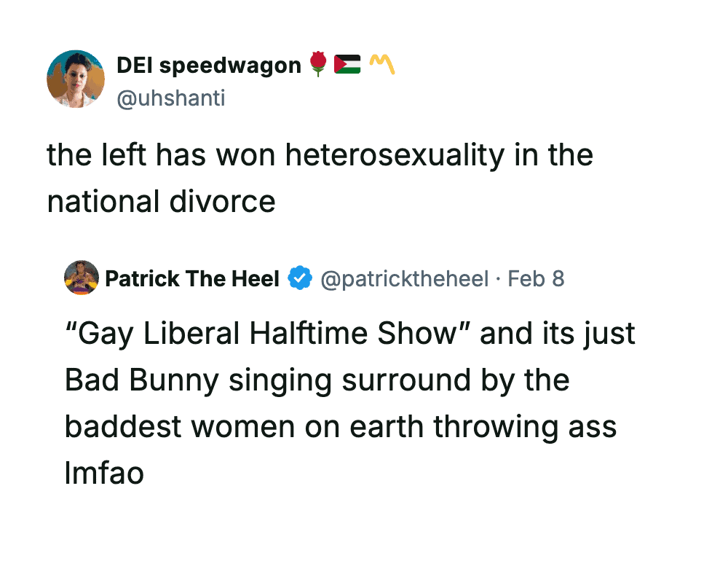The width and height of the screenshot is (728, 561).
Task: Open Patrick The Heel's display name
Action: pyautogui.click(x=192, y=278)
